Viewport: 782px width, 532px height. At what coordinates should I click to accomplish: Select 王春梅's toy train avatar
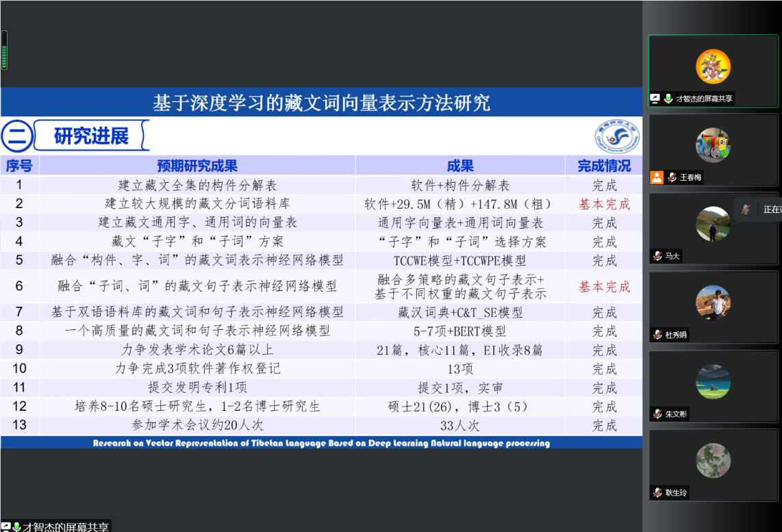[713, 145]
